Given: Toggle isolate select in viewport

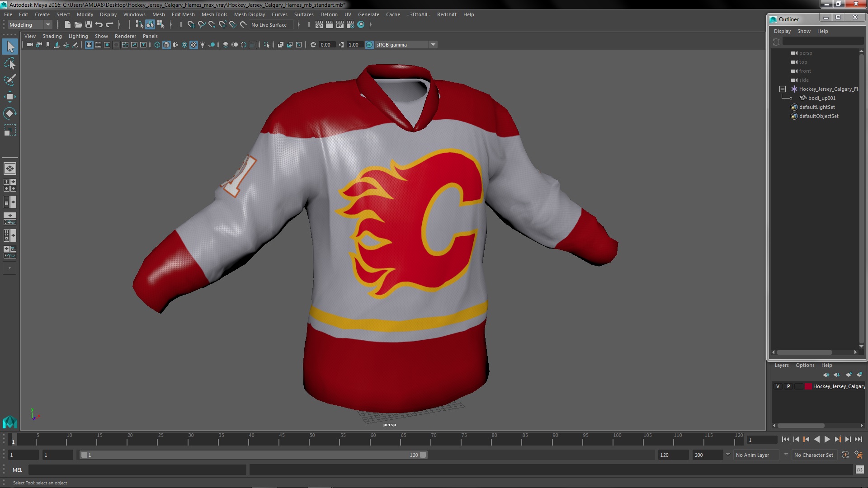Looking at the screenshot, I should pyautogui.click(x=267, y=45).
